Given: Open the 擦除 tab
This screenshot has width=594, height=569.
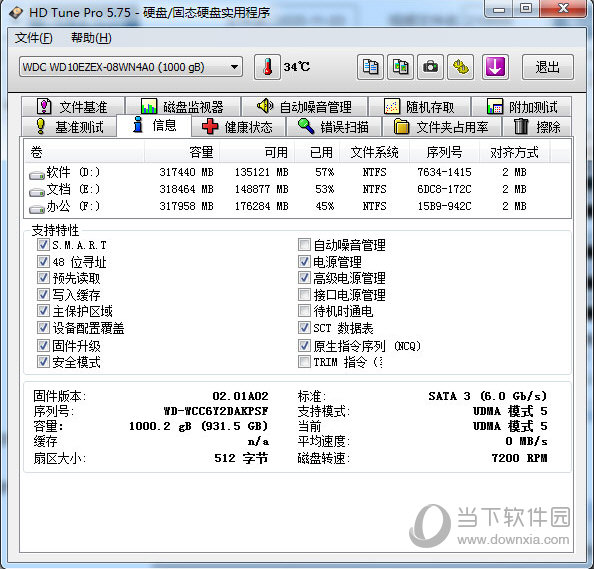Looking at the screenshot, I should point(537,127).
